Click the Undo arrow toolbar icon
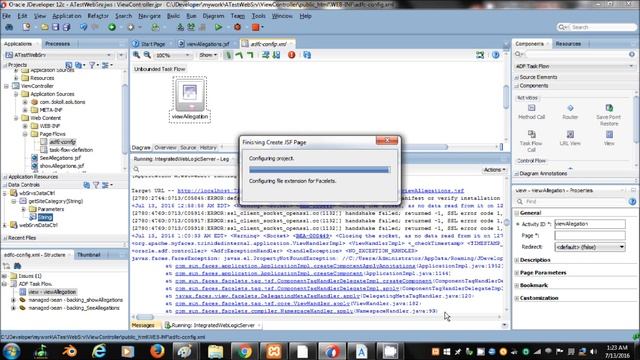Image resolution: width=640 pixels, height=360 pixels. pos(84,27)
